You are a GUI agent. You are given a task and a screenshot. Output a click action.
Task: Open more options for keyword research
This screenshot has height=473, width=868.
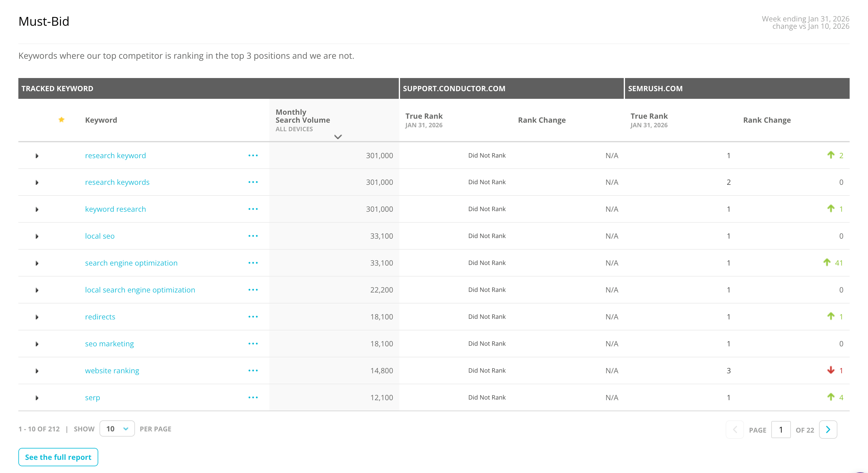[x=253, y=209]
